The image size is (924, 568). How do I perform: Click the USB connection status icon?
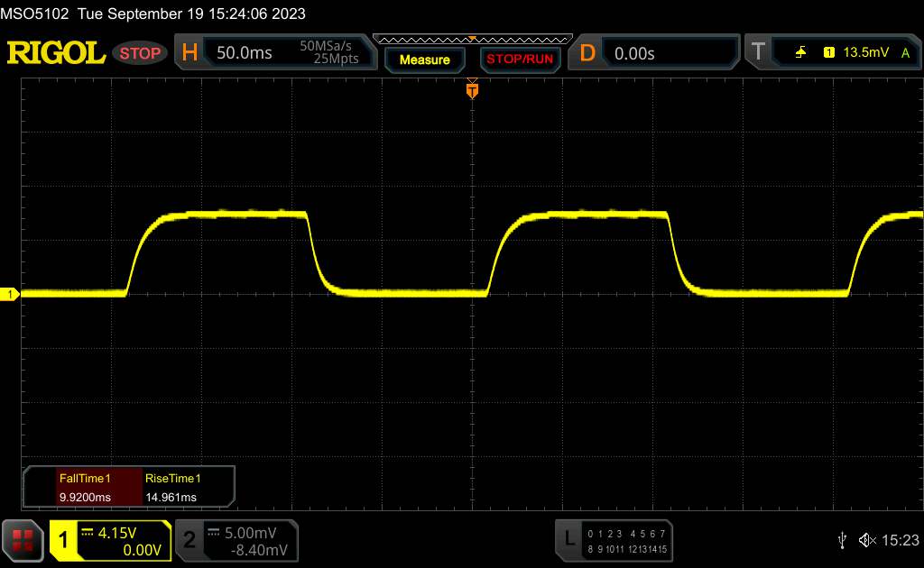click(842, 540)
